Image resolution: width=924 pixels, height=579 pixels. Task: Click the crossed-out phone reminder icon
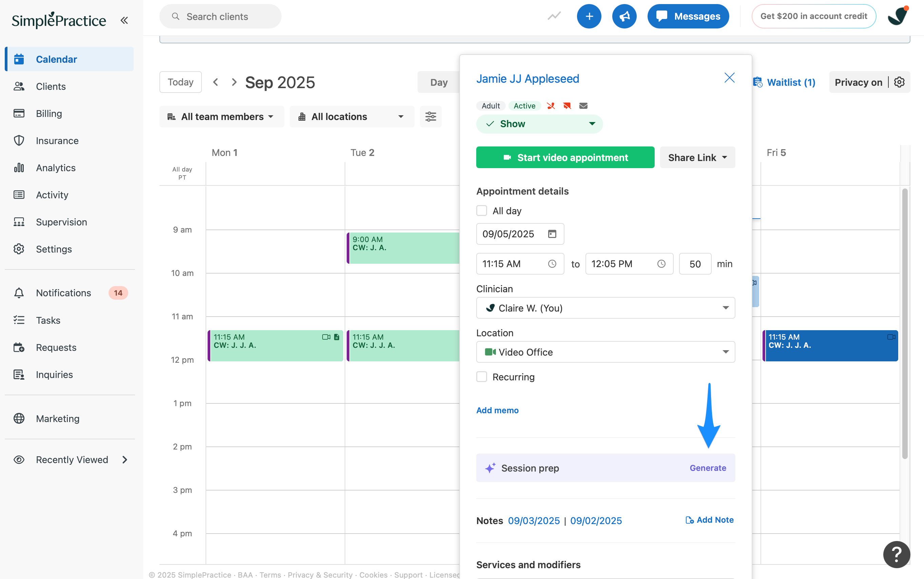pyautogui.click(x=551, y=106)
